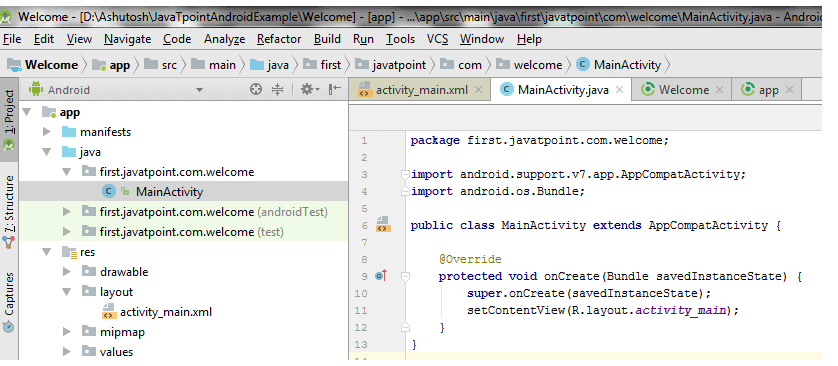Click the Welcome breadcrumb in navigation bar

[43, 65]
